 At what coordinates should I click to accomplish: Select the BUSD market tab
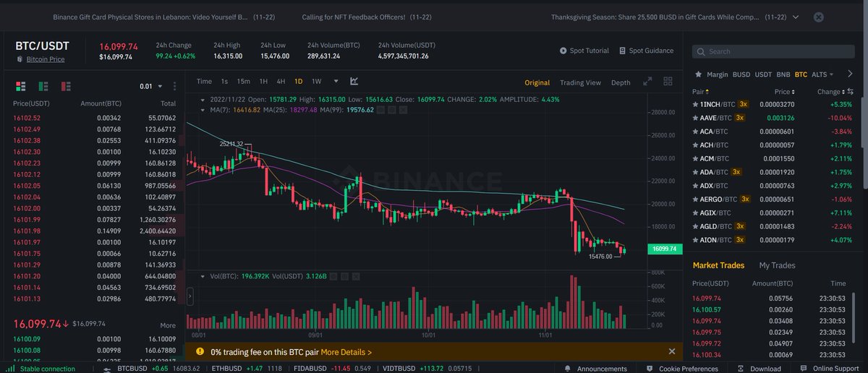pyautogui.click(x=741, y=74)
